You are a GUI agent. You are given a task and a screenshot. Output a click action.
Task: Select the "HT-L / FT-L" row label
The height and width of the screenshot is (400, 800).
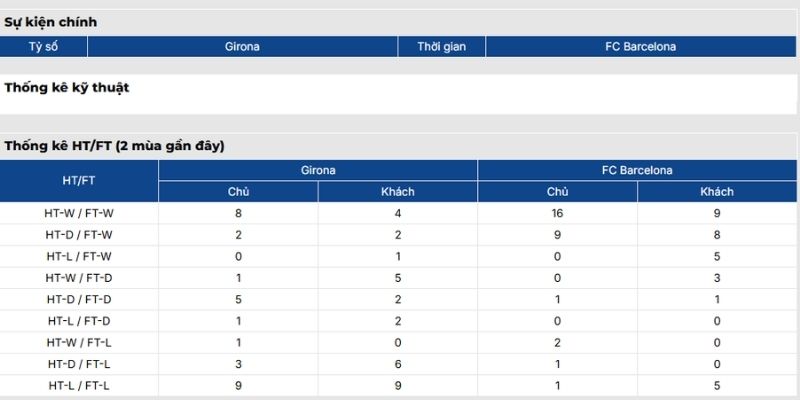(x=79, y=385)
